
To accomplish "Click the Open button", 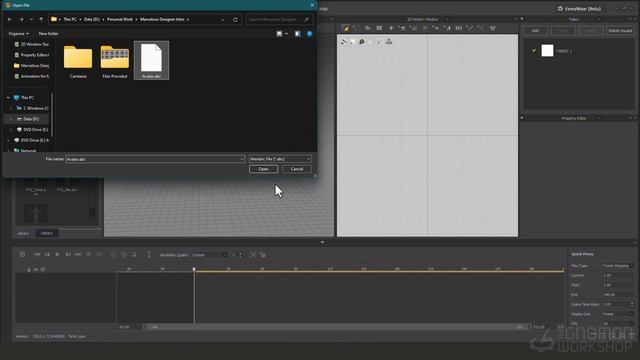I will pos(263,169).
